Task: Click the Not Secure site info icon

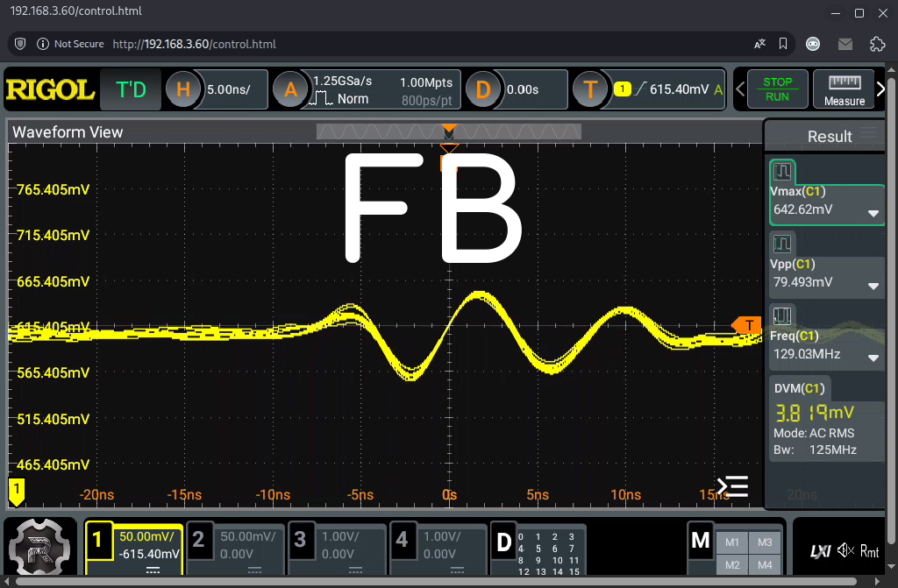Action: (x=43, y=44)
